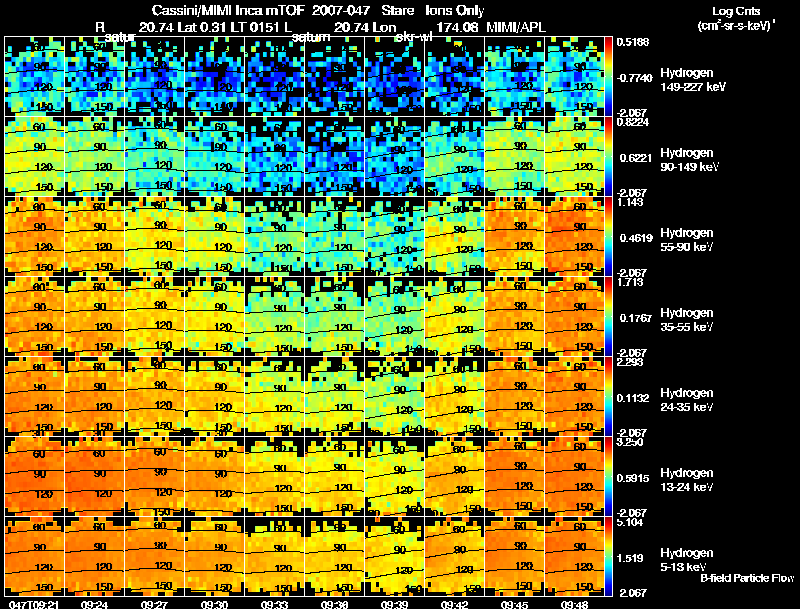Image resolution: width=800 pixels, height=609 pixels.
Task: Select the 'Hydrogen 55-90 keV' row label
Action: point(687,239)
